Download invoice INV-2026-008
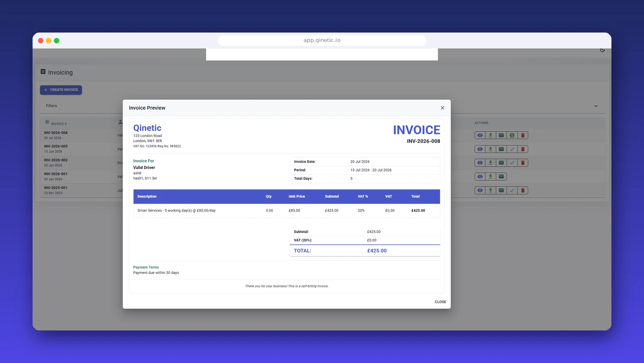 (x=491, y=135)
